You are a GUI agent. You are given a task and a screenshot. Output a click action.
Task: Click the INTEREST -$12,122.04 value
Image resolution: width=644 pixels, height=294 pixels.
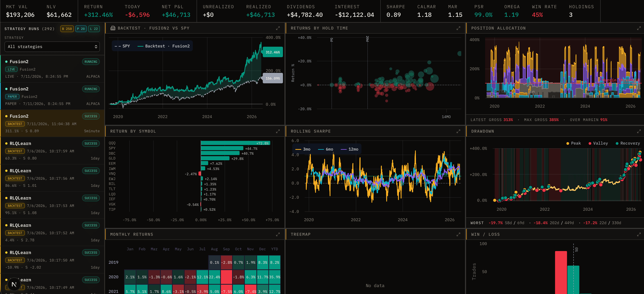[x=354, y=15]
